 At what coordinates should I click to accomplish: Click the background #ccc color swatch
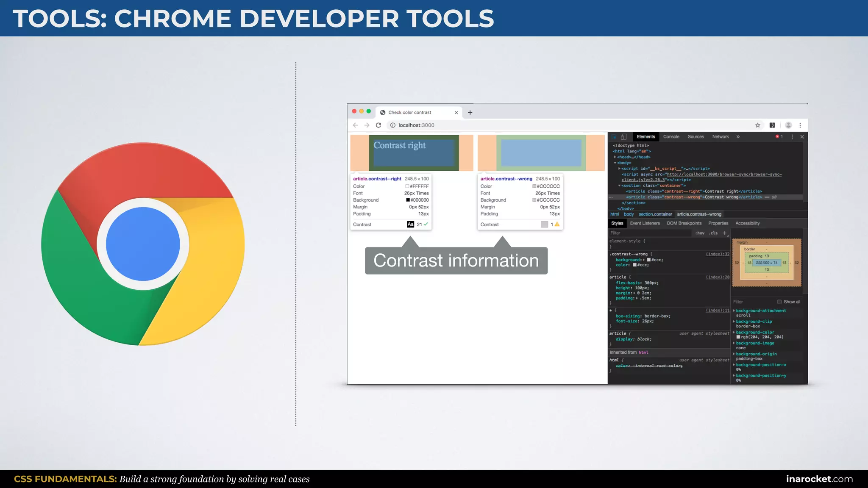(x=648, y=260)
